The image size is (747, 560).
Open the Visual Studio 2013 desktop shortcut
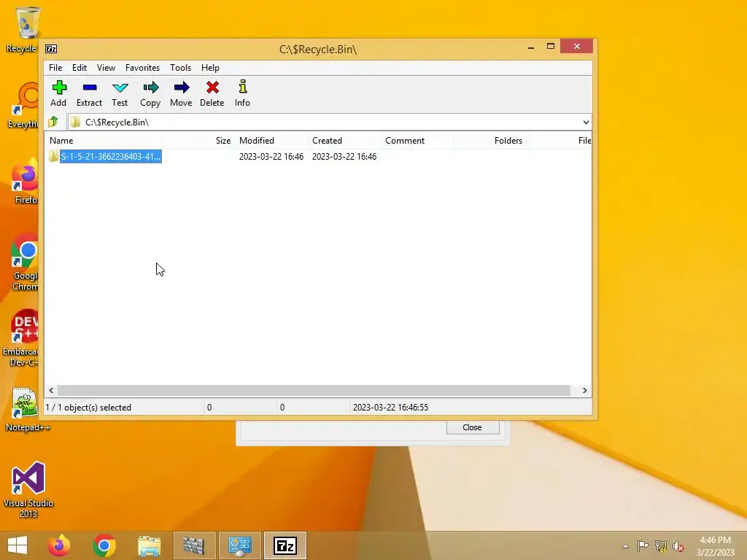pos(28,489)
